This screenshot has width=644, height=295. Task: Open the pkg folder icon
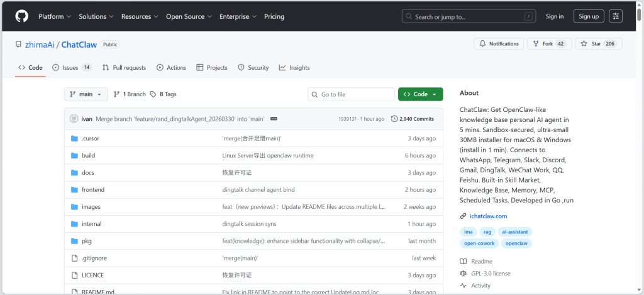(74, 241)
